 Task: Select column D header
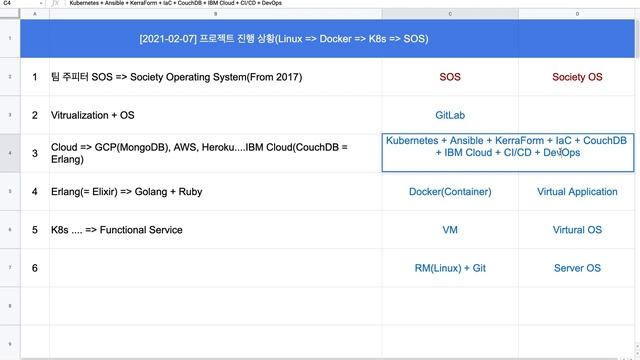tap(577, 14)
